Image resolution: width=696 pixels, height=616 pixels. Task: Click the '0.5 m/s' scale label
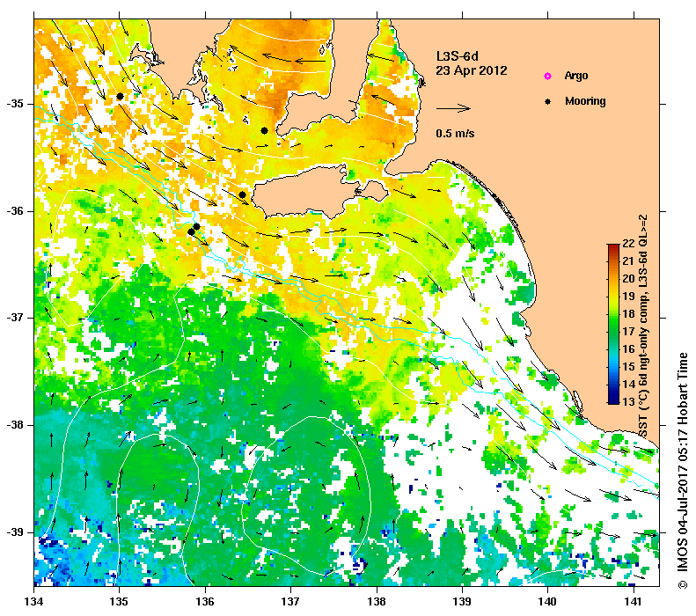(x=455, y=133)
